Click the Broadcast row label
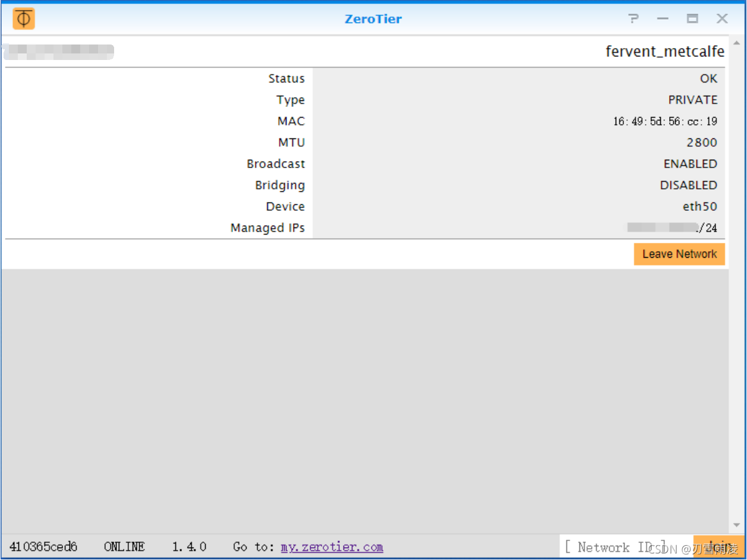Viewport: 747px width, 560px height. coord(276,164)
